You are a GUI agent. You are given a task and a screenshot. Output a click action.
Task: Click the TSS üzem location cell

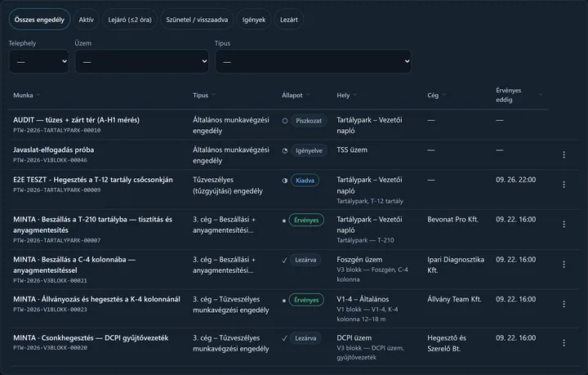pyautogui.click(x=352, y=150)
